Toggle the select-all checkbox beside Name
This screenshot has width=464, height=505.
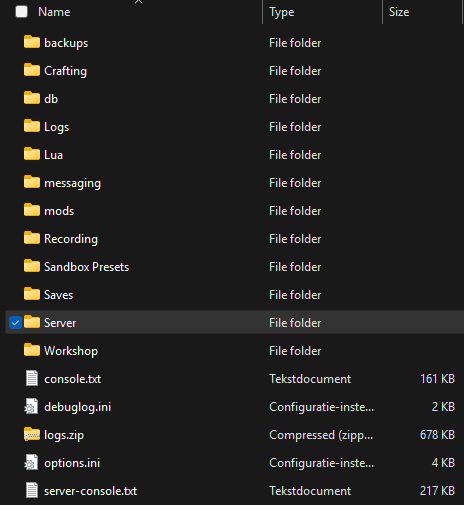point(21,12)
